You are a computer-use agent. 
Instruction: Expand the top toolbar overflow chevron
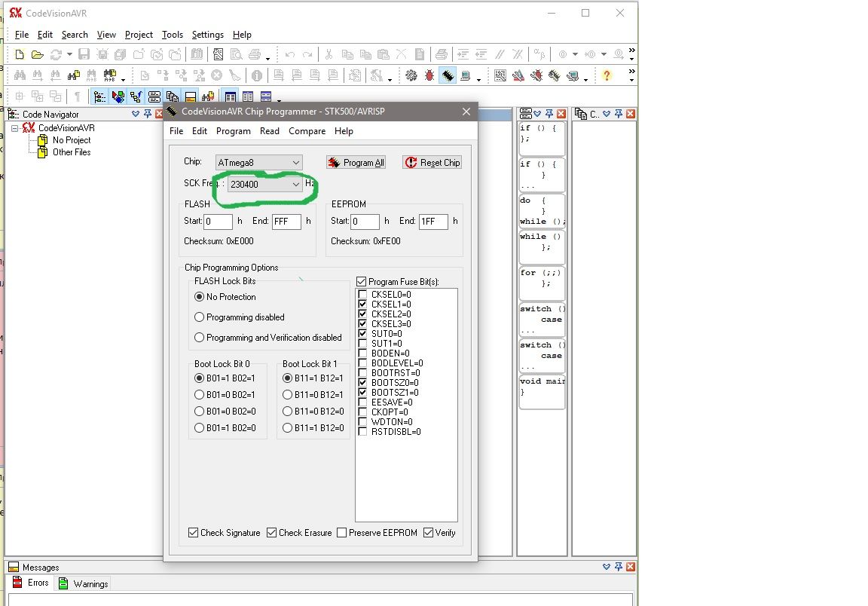[631, 54]
